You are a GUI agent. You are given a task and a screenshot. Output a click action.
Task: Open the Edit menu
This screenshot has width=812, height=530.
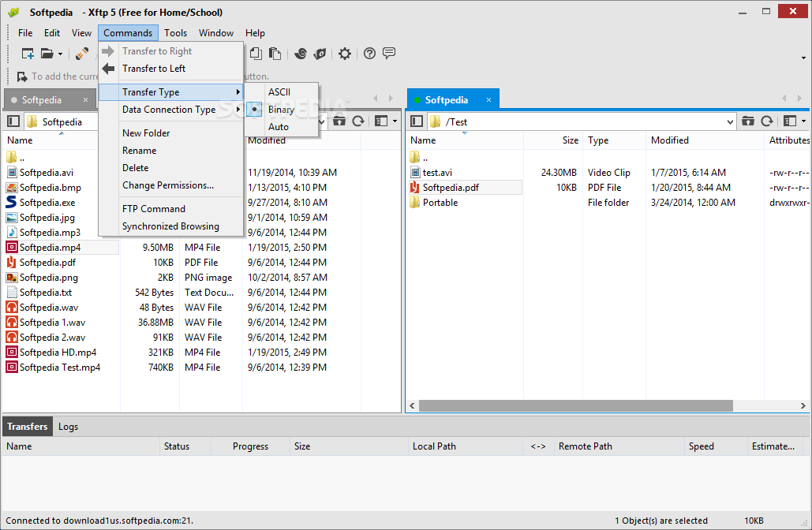[52, 33]
